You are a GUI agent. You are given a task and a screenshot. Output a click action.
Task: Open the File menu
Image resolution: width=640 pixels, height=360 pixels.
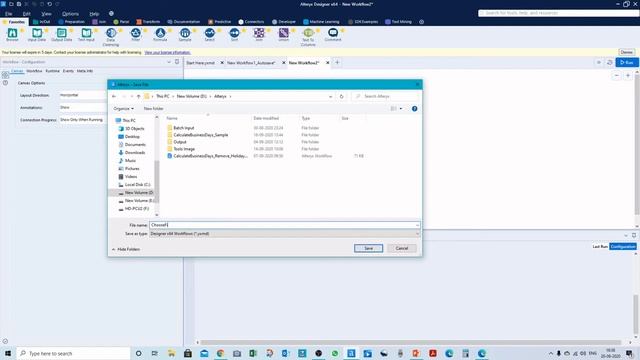[x=9, y=13]
